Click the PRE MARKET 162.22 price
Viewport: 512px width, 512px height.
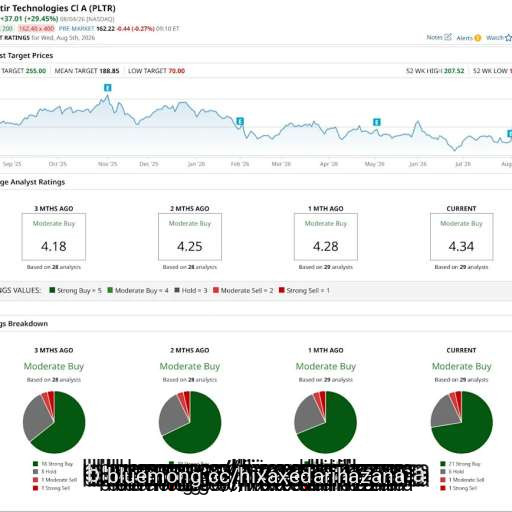pos(105,29)
